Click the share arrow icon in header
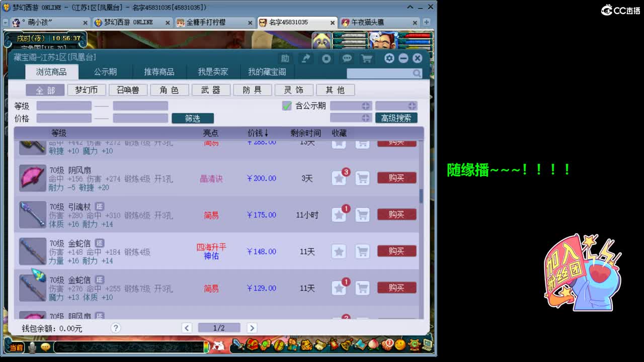Image resolution: width=644 pixels, height=362 pixels. click(305, 58)
